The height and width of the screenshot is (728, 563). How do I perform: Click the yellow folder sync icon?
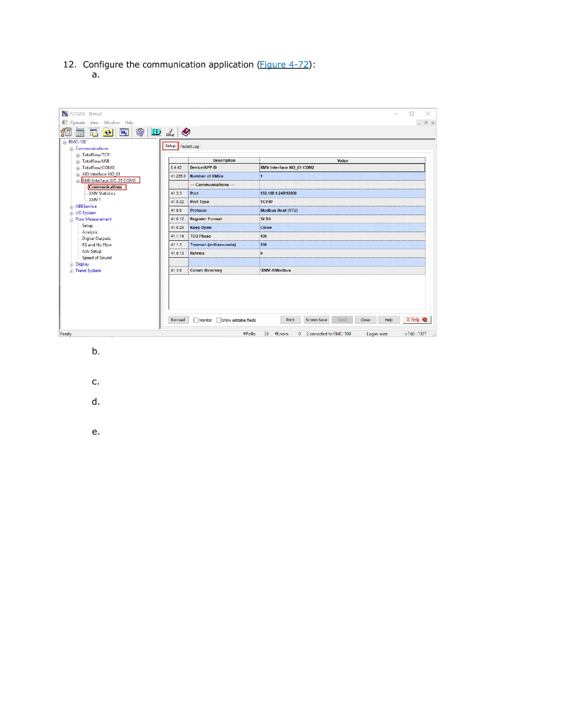[x=108, y=132]
